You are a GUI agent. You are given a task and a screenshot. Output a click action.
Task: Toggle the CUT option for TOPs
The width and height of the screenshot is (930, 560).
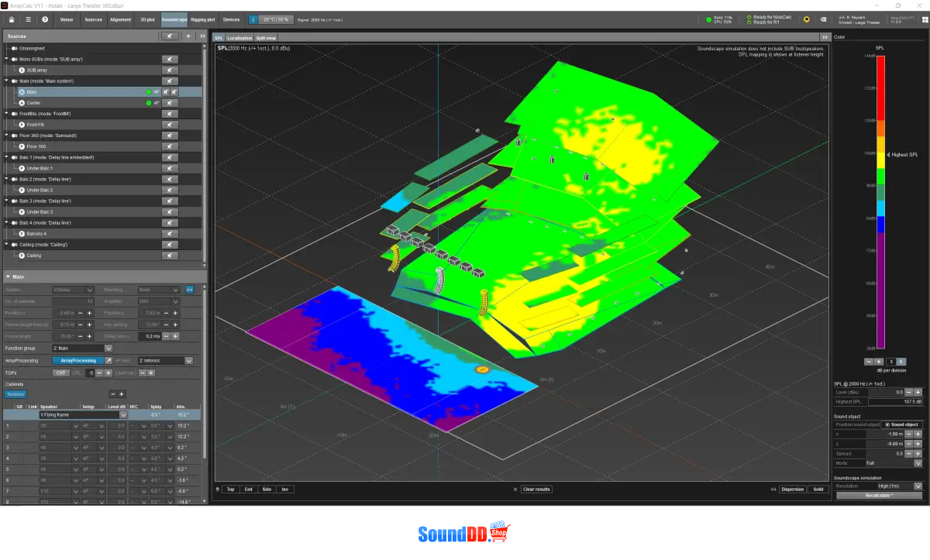tap(60, 373)
